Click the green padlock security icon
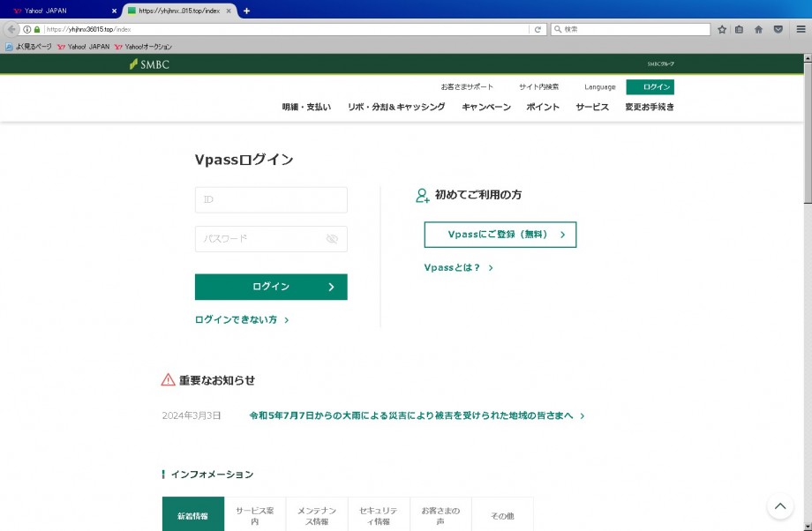This screenshot has width=812, height=531. pos(37,29)
